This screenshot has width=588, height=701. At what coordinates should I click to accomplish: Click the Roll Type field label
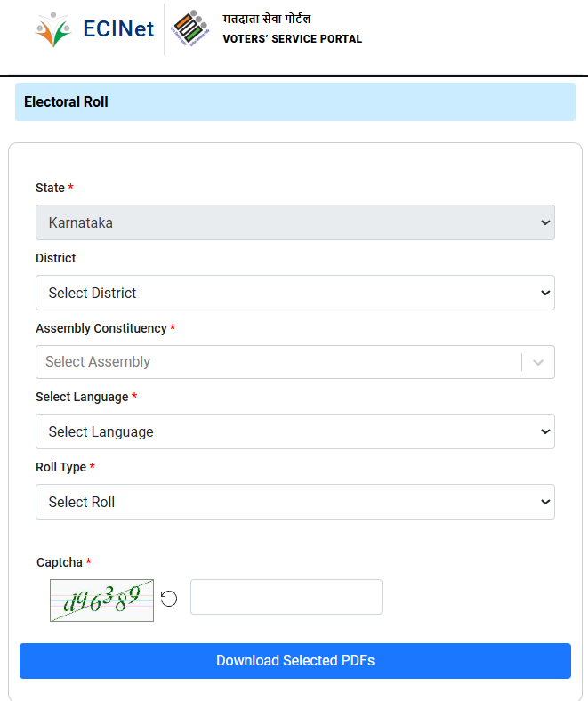[x=60, y=467]
